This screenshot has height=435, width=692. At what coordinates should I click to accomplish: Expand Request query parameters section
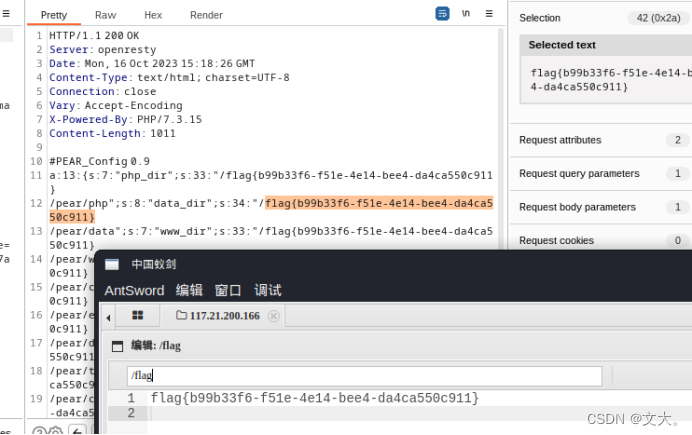click(x=601, y=174)
